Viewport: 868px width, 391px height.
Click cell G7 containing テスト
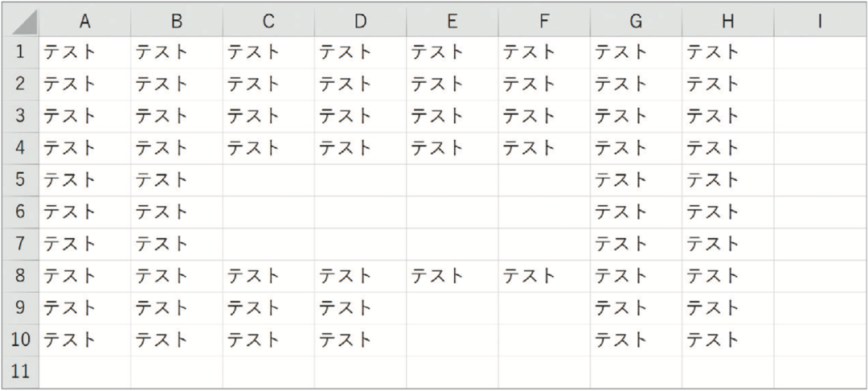point(636,244)
